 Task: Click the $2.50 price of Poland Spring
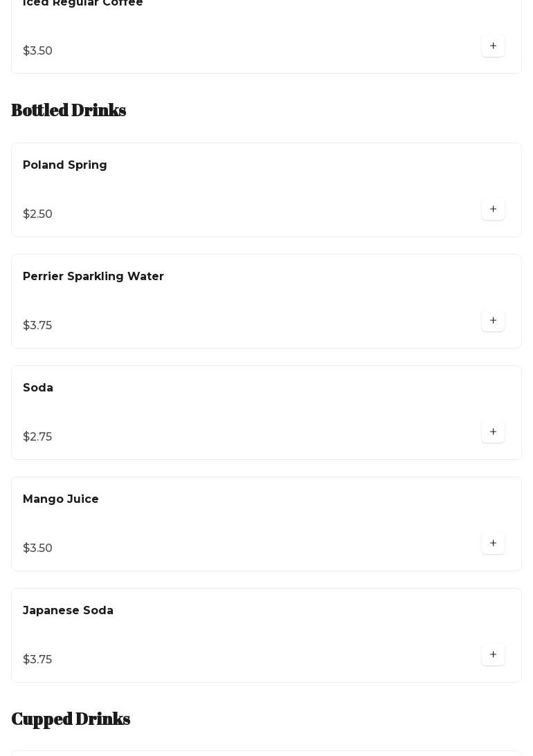37,214
